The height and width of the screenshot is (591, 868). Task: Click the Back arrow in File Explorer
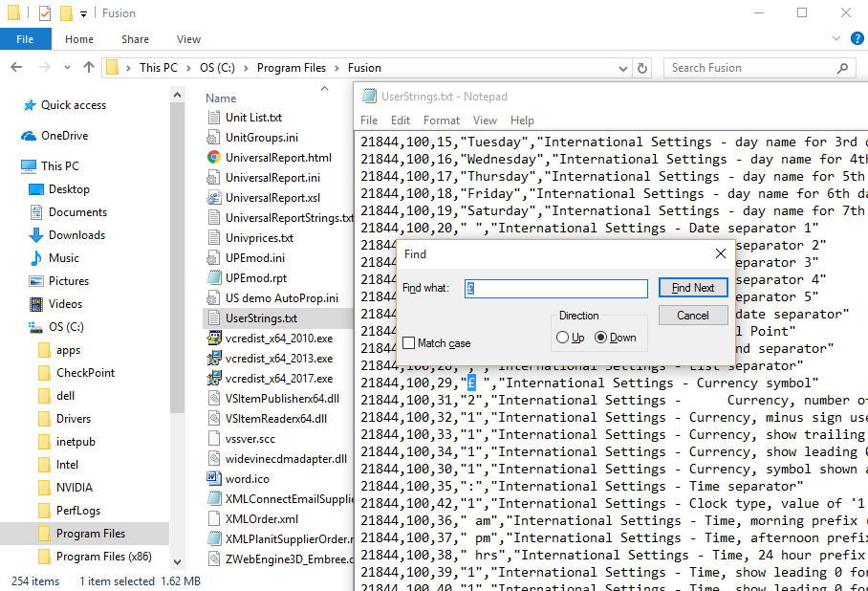pyautogui.click(x=16, y=68)
